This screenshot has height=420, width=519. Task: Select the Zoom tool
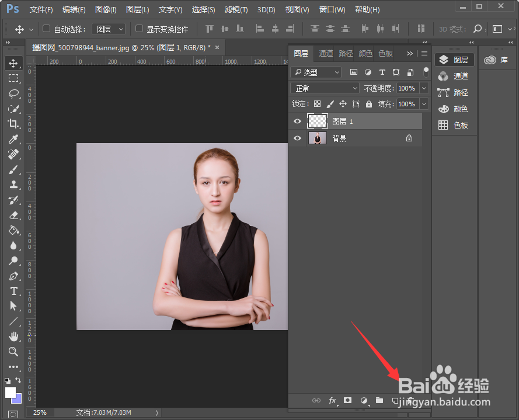13,352
